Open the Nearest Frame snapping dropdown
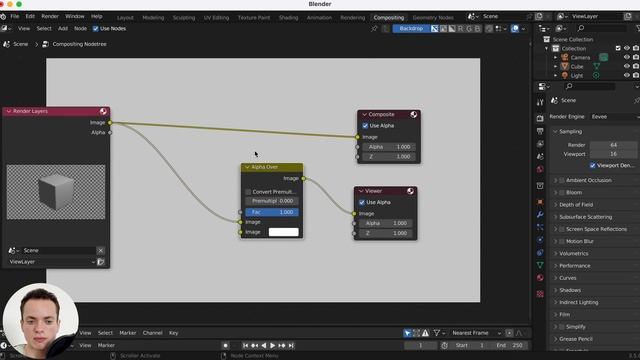This screenshot has width=640, height=360. 476,333
